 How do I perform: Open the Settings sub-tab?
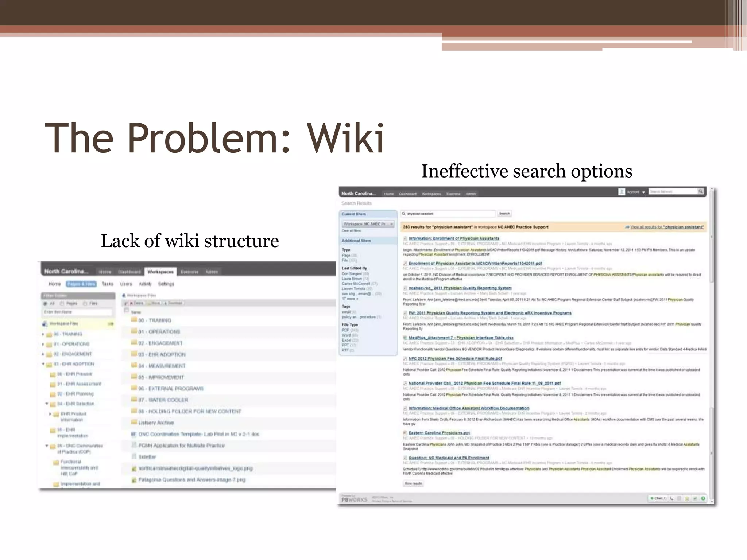166,284
